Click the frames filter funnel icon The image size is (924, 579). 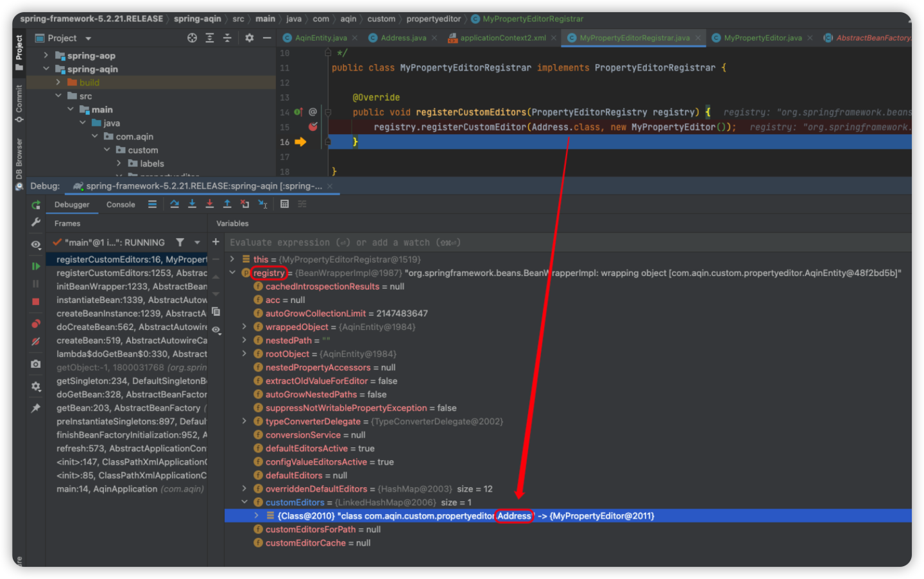(180, 242)
